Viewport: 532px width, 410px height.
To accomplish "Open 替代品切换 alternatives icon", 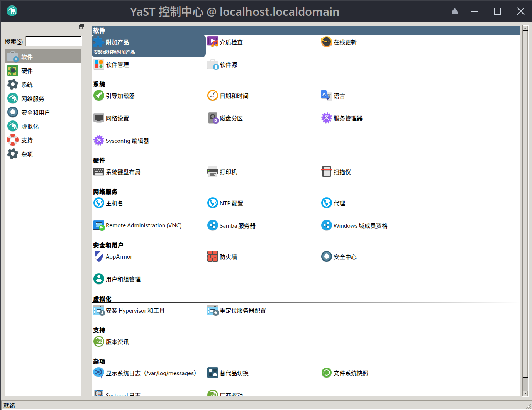I will pyautogui.click(x=213, y=373).
